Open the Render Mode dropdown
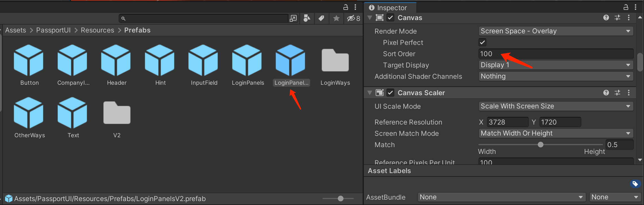 point(556,31)
